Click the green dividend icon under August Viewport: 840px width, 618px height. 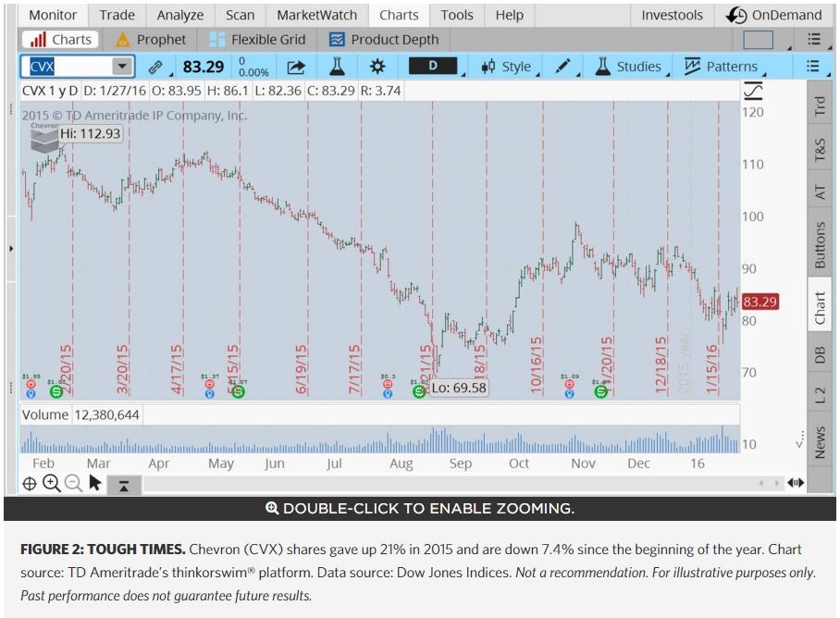coord(419,392)
